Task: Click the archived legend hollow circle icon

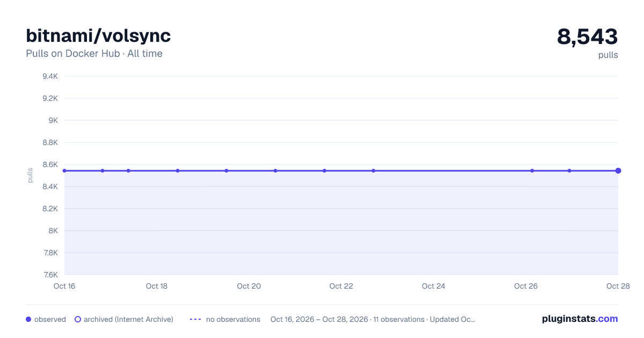Action: tap(78, 319)
